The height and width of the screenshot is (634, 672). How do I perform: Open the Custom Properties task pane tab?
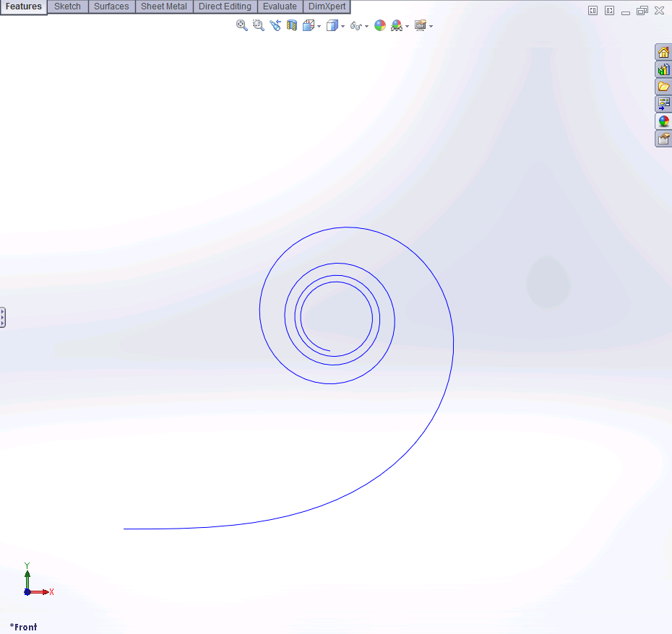(x=663, y=139)
